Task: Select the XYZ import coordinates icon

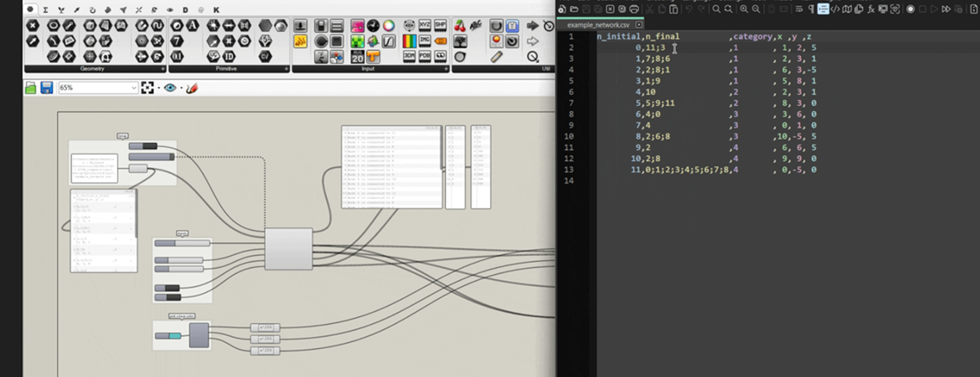Action: (425, 25)
